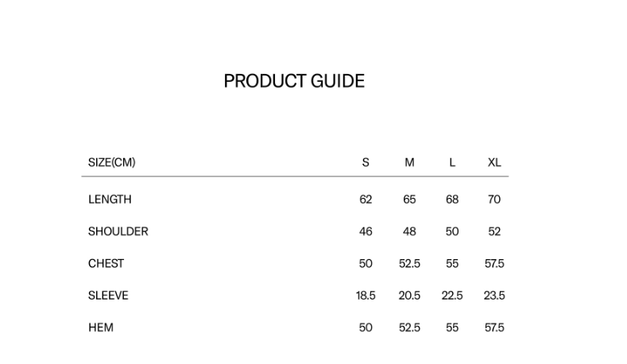
Task: Click the L size column header
Action: pyautogui.click(x=452, y=162)
